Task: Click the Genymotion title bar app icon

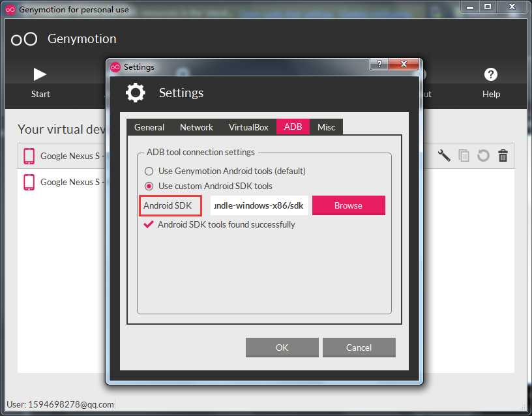Action: coord(10,10)
